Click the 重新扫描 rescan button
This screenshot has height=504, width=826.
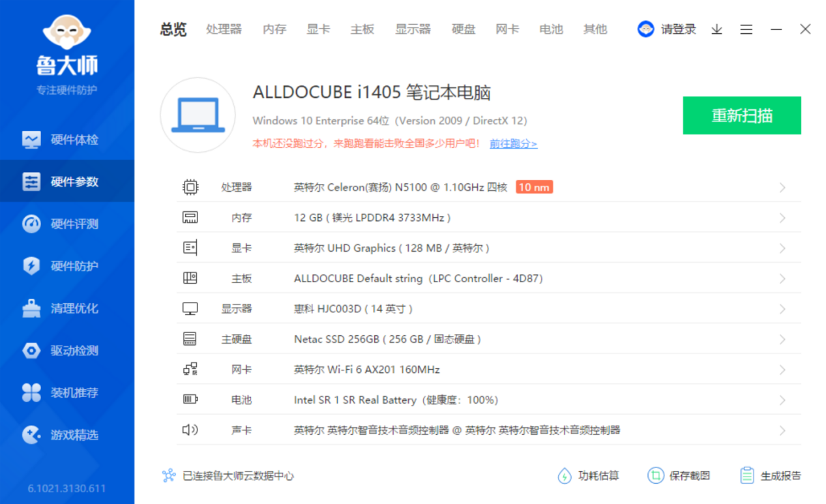pyautogui.click(x=742, y=115)
